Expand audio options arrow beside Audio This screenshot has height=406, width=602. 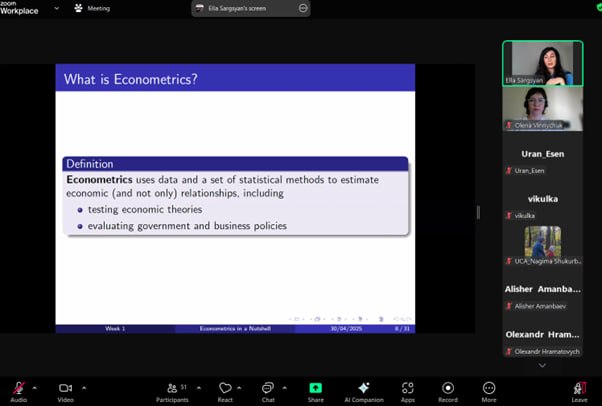35,388
